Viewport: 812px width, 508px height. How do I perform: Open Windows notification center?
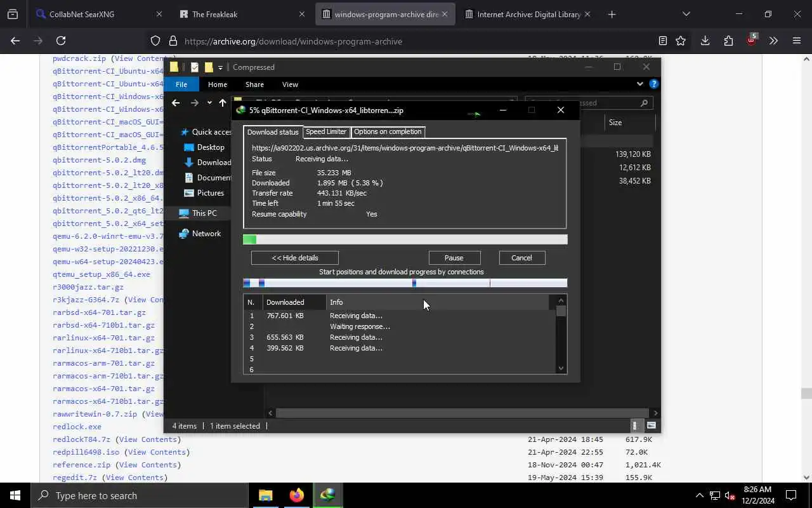(x=791, y=495)
